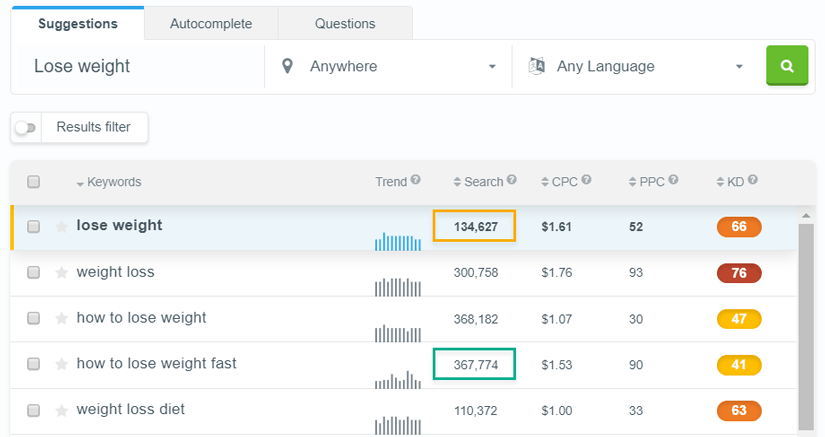Click the help icon next to CPC
This screenshot has height=437, width=825.
click(x=587, y=181)
